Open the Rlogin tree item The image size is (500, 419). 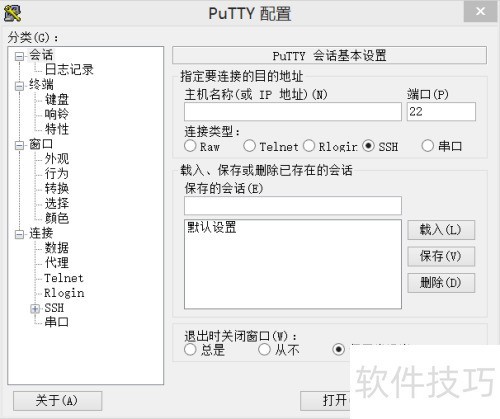click(64, 293)
